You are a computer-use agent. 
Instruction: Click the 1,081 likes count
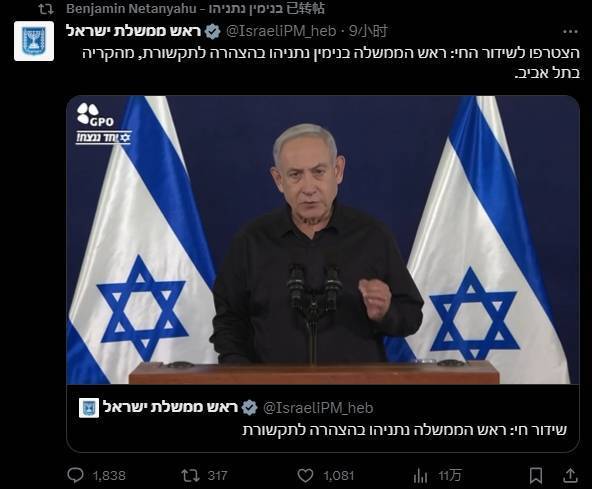point(339,475)
